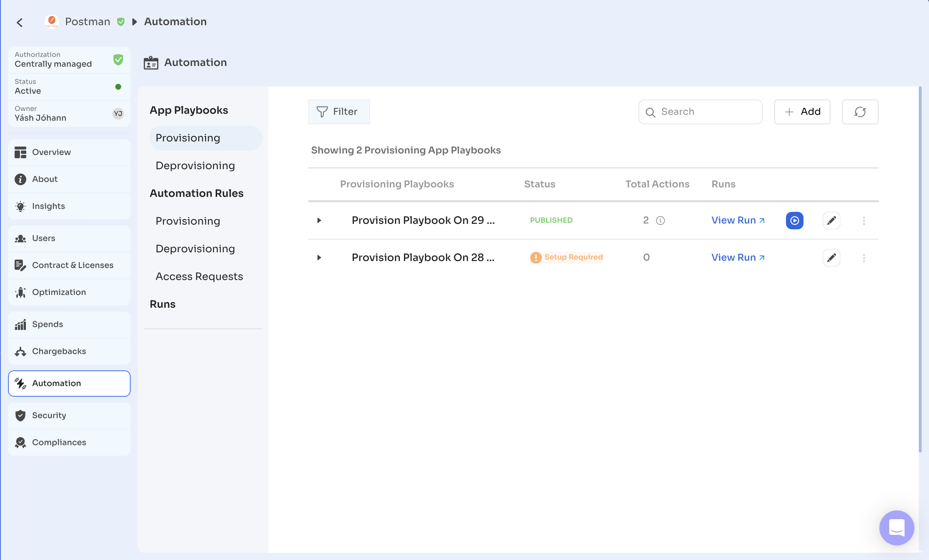The image size is (929, 560).
Task: Click the Total Actions column header
Action: [657, 184]
